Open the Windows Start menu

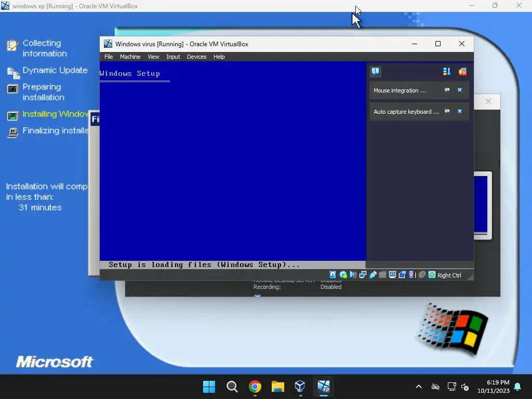point(209,387)
